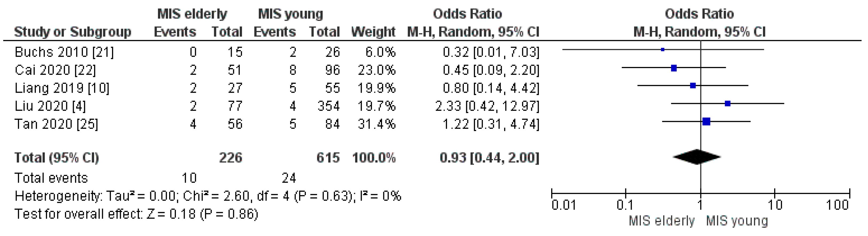
Task: Click the blue square marker for Liu 2020
Action: point(727,104)
